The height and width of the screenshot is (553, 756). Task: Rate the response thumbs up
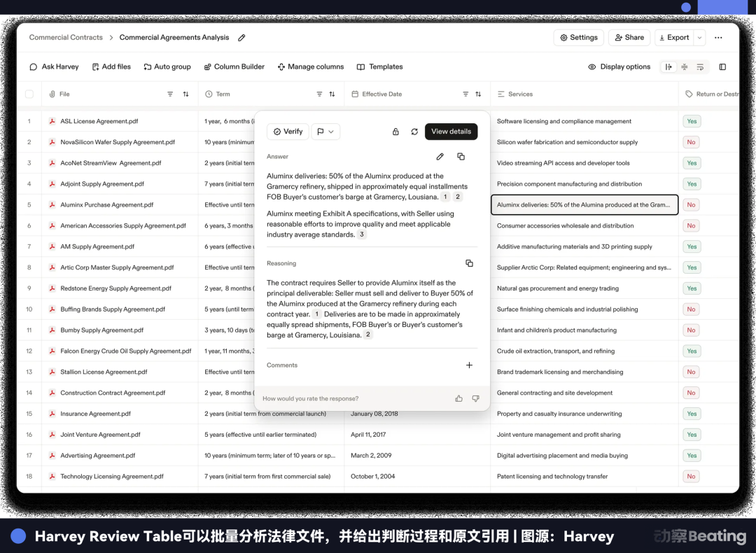tap(458, 399)
